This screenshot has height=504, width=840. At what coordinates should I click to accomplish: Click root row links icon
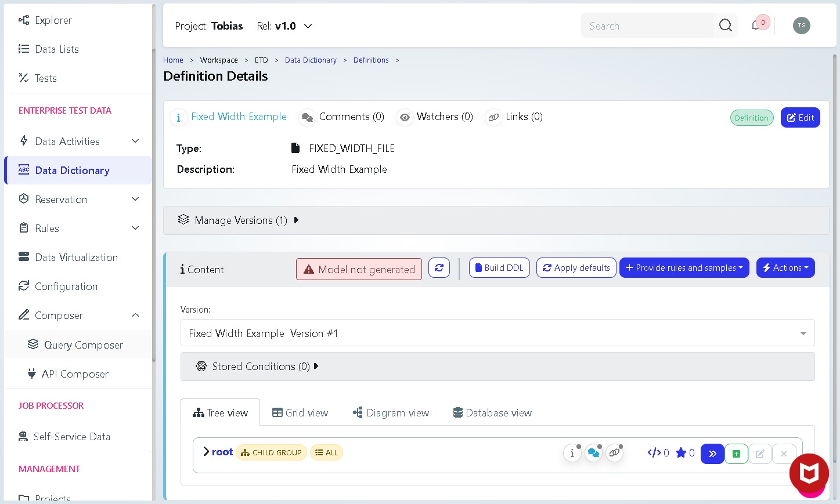click(x=614, y=454)
